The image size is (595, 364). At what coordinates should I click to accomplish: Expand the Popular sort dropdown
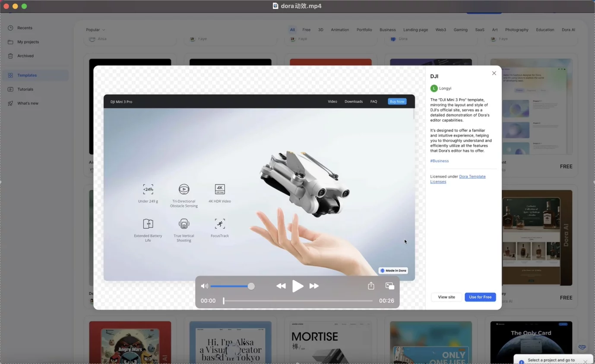coord(95,30)
